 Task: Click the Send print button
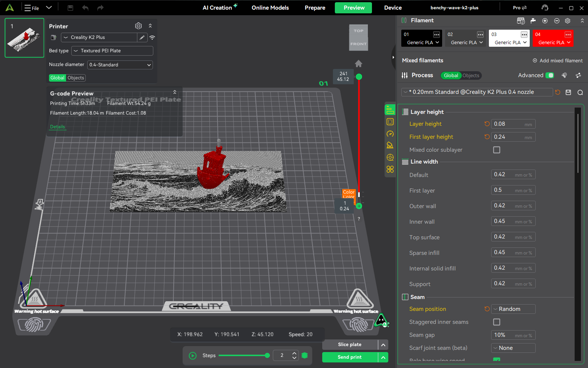click(350, 357)
